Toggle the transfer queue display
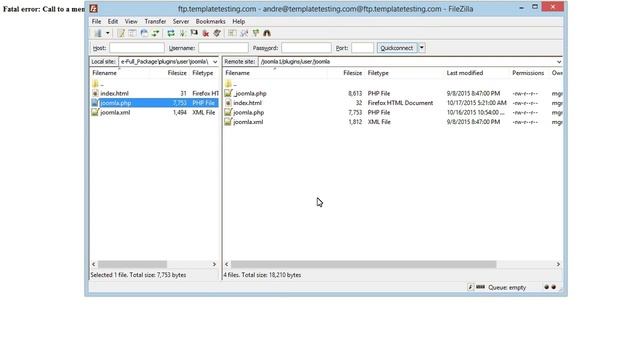The image size is (640, 360). click(x=156, y=33)
